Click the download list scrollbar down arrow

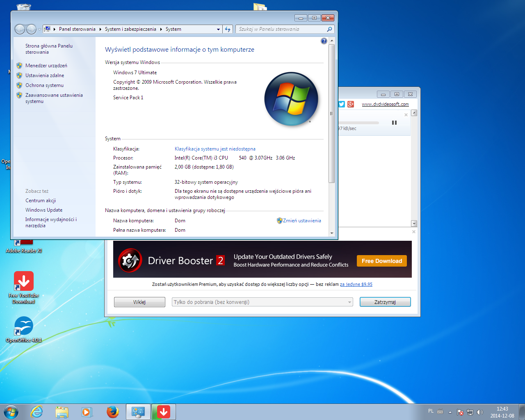414,224
